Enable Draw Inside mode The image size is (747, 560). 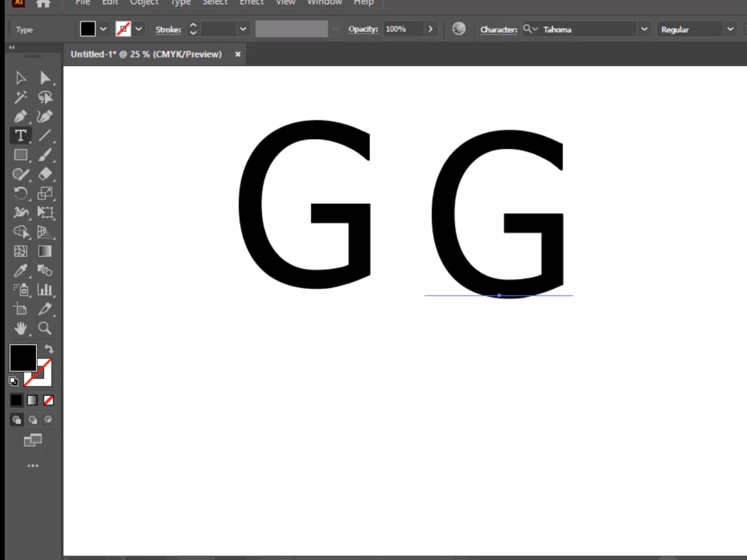point(49,419)
